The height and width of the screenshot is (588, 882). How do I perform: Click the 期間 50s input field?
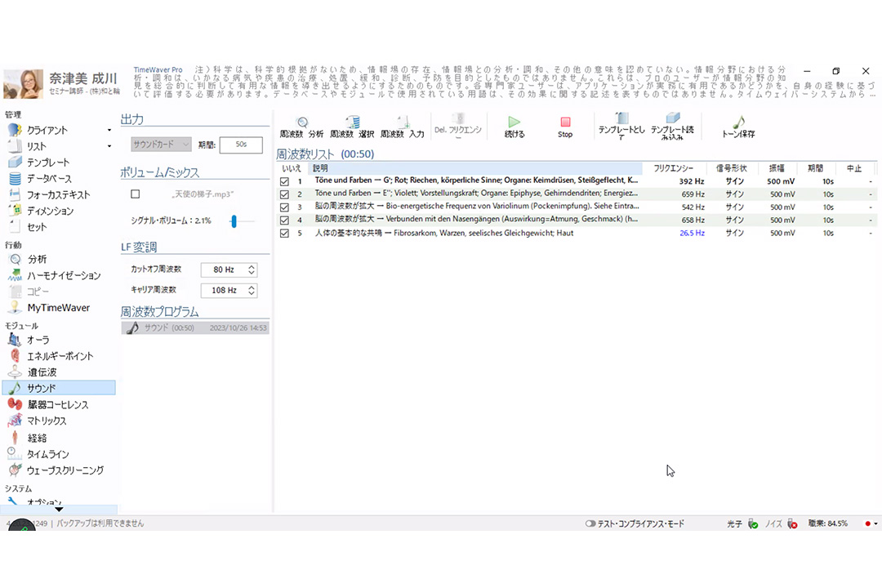coord(240,145)
